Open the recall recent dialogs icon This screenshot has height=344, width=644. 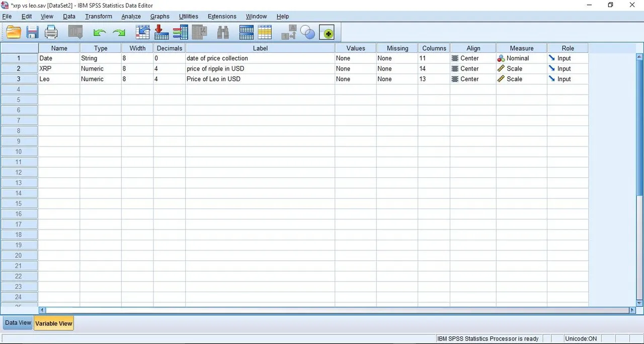(x=75, y=33)
